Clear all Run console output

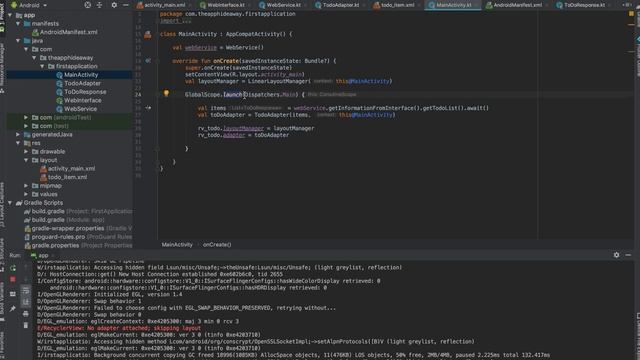pos(26,325)
